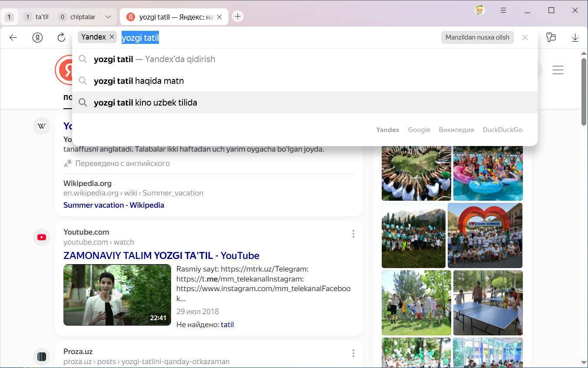Reload the current page
Viewport: 588px width, 368px height.
(x=61, y=38)
